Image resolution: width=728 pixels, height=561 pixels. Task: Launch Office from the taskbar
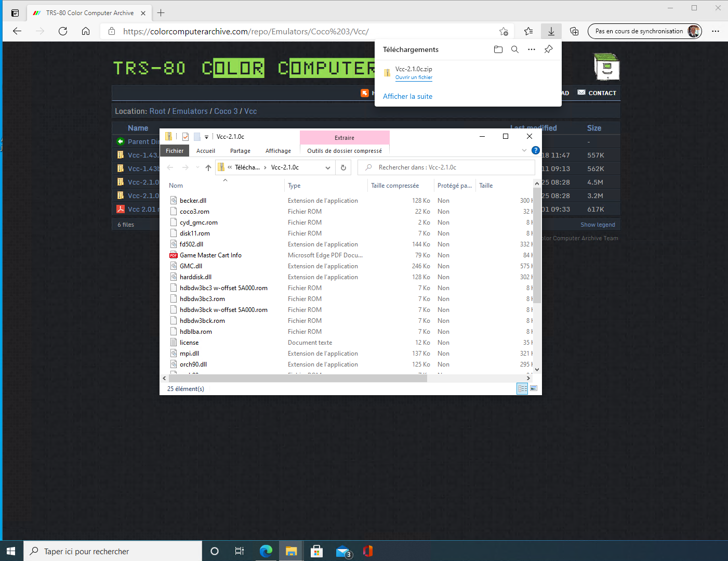[368, 551]
